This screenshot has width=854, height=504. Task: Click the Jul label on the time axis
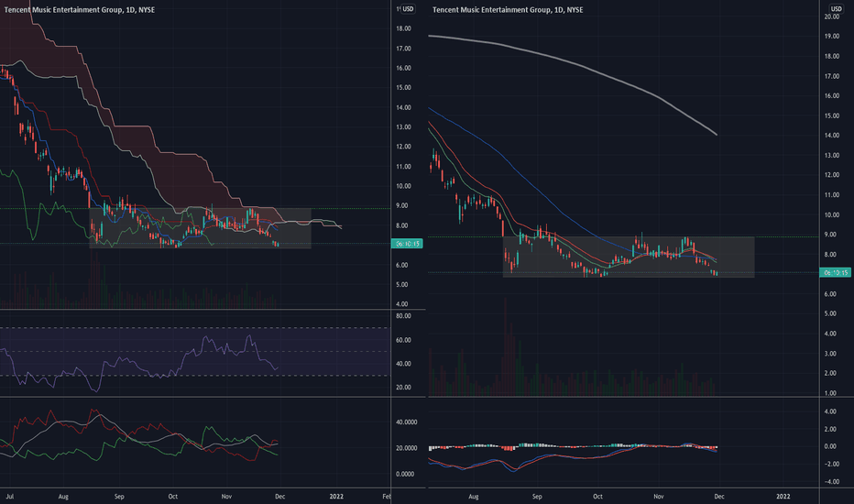click(9, 497)
